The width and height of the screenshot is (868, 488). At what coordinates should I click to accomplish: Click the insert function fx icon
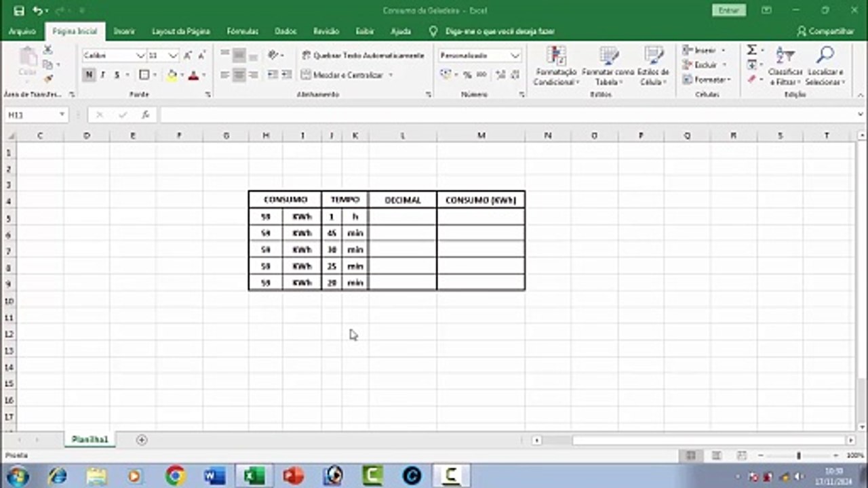click(x=145, y=115)
